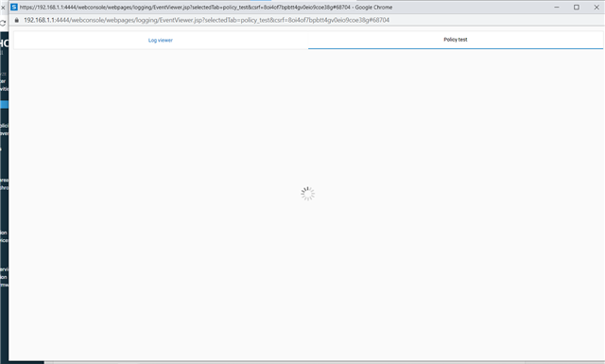Viewport: 605px width, 364px height.
Task: Minimize the Event Viewer popup window
Action: pos(557,7)
